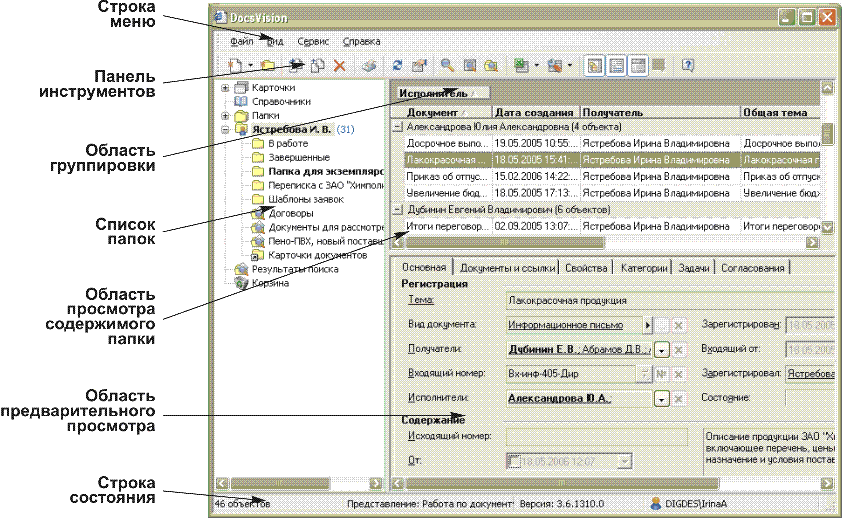Click the arrow button beside Информационное письмо
Image resolution: width=847 pixels, height=525 pixels.
(x=647, y=325)
